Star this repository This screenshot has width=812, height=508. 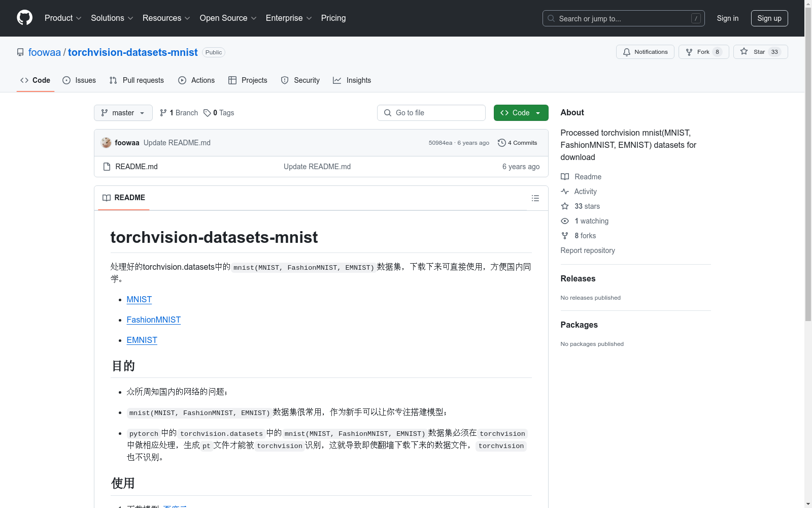coord(760,52)
